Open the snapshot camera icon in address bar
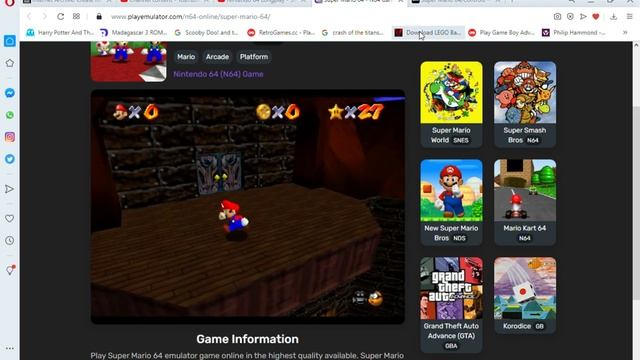The height and width of the screenshot is (360, 640). pyautogui.click(x=557, y=16)
